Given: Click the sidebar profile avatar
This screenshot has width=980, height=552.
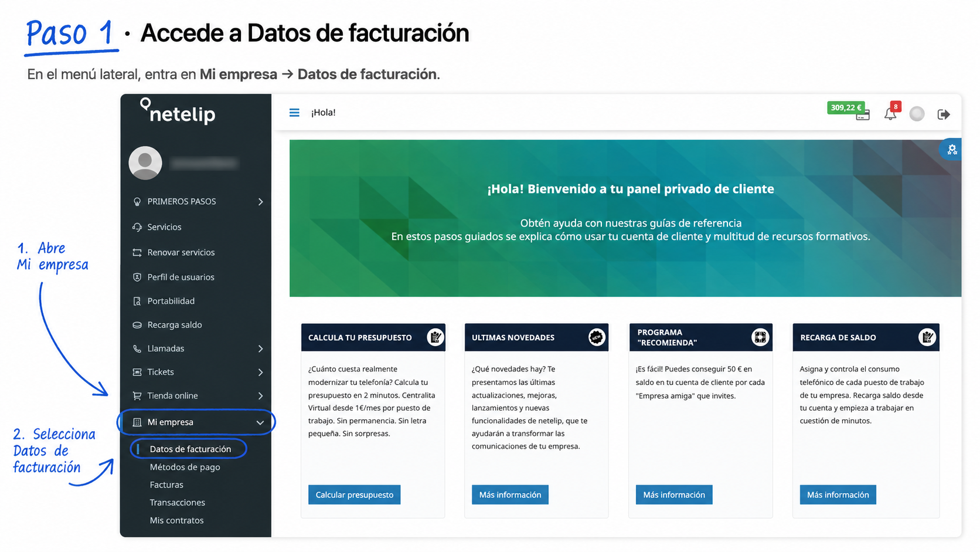Looking at the screenshot, I should [145, 163].
